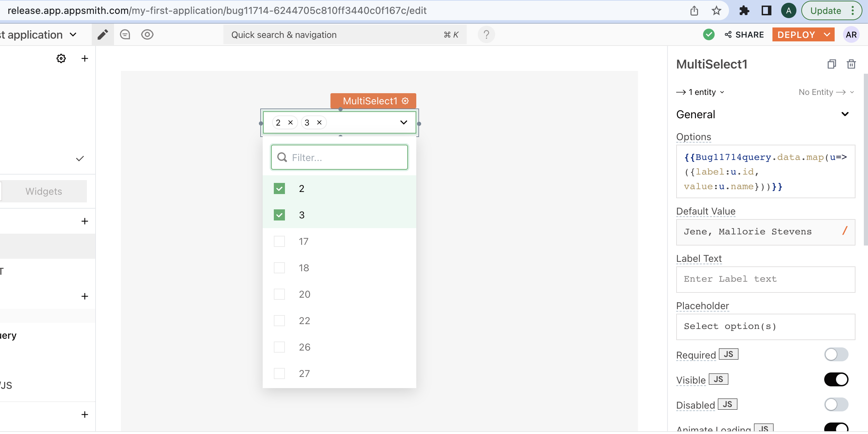The width and height of the screenshot is (868, 434).
Task: Uncheck option 2 in the list
Action: coord(279,188)
